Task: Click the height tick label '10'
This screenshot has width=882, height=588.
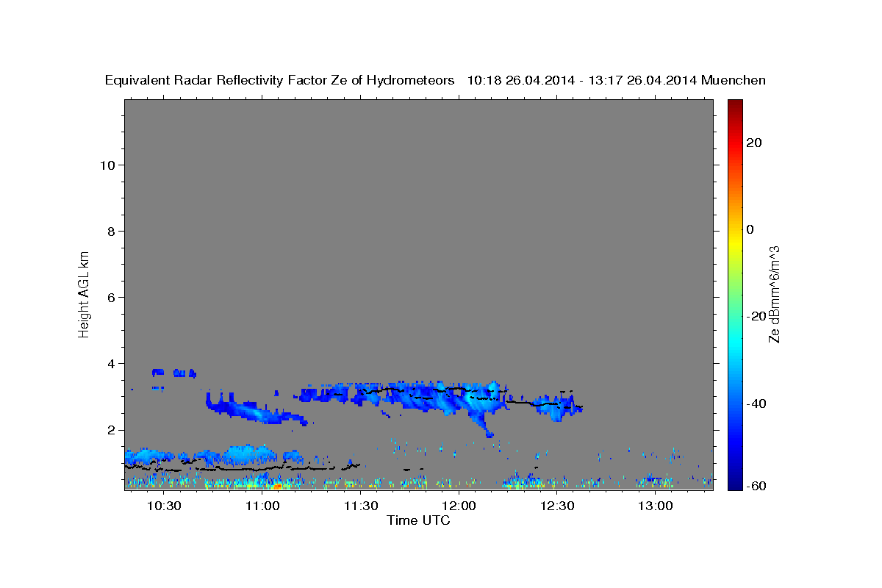Action: tap(107, 165)
